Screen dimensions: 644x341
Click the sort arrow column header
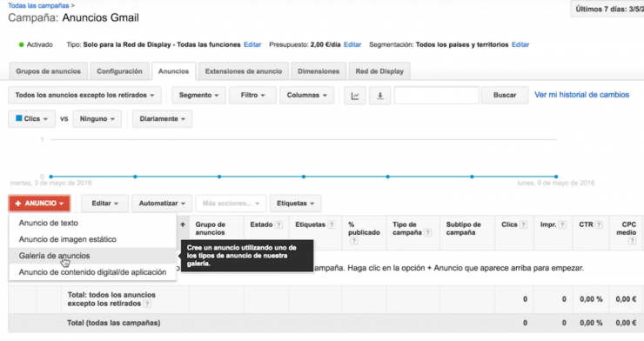point(183,224)
